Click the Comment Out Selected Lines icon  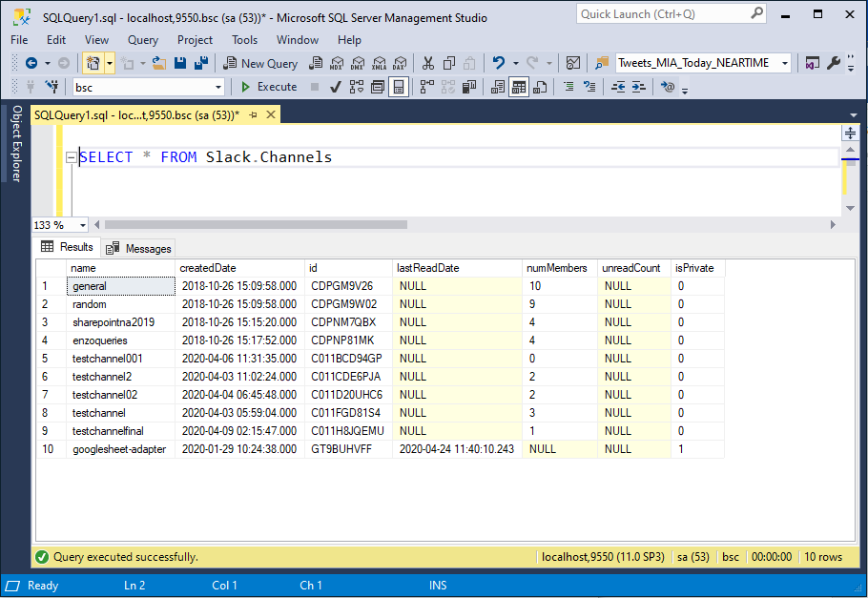568,87
